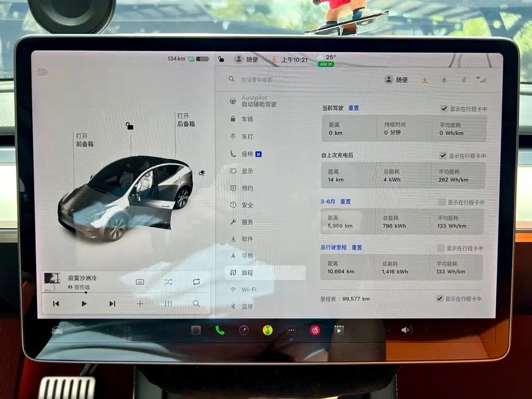Toggle repeat in the media player
The image size is (532, 399).
(x=196, y=282)
